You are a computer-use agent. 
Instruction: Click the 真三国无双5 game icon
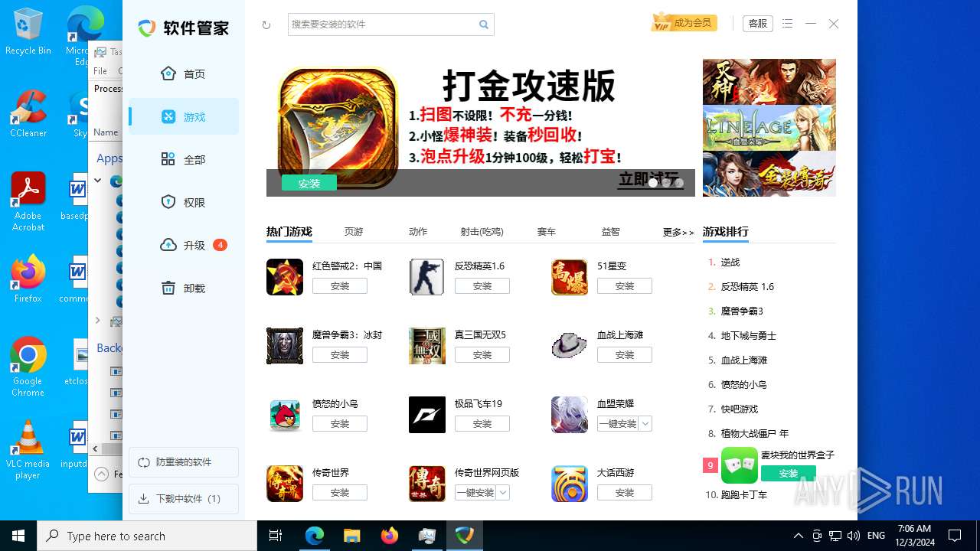(x=427, y=346)
